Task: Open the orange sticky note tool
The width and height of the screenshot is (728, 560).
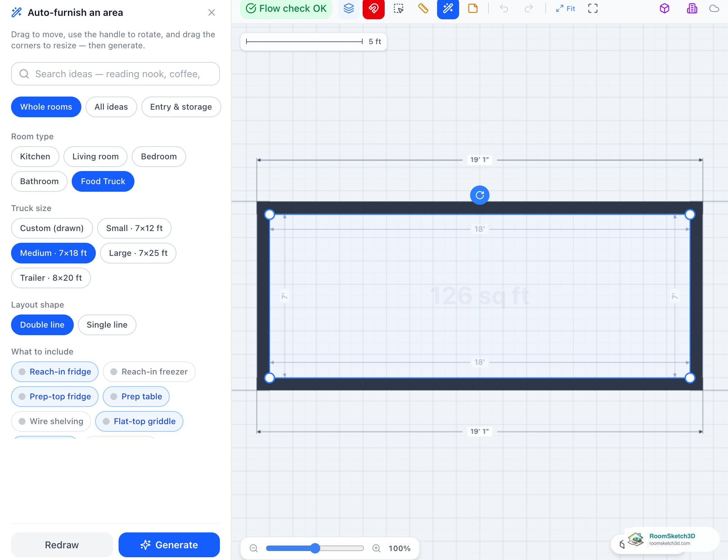Action: pos(473,9)
